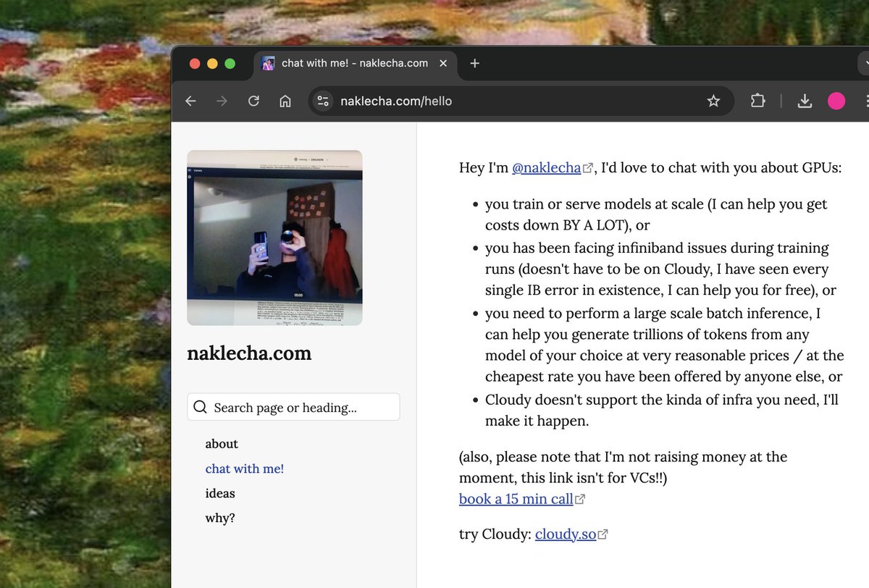Viewport: 869px width, 588px height.
Task: Open the pink profile avatar
Action: [x=836, y=101]
